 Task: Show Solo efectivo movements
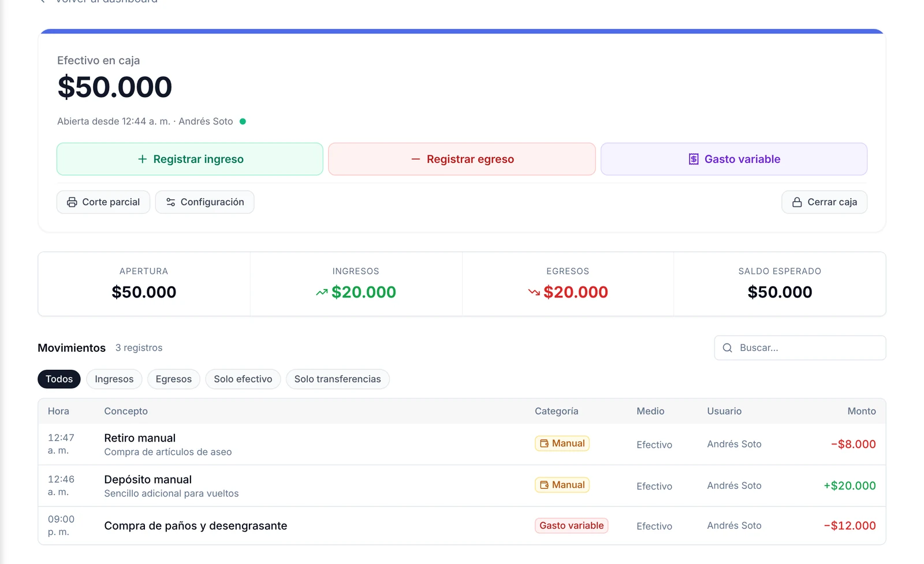[243, 379]
